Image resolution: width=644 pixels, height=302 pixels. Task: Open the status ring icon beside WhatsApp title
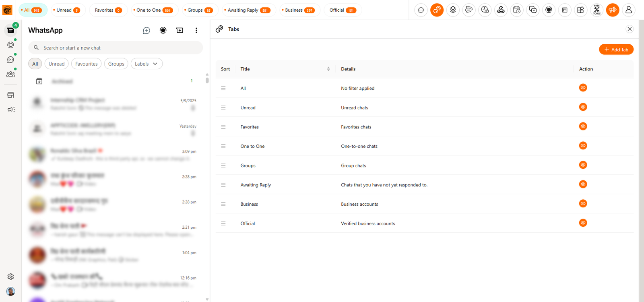tap(163, 31)
